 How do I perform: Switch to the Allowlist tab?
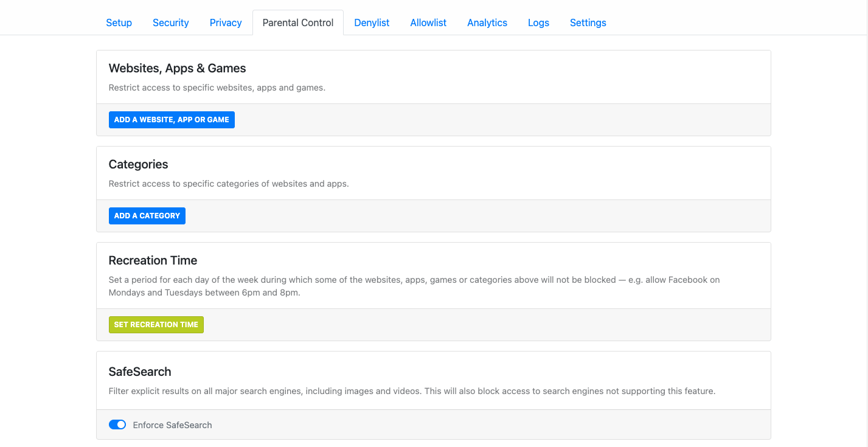tap(428, 23)
